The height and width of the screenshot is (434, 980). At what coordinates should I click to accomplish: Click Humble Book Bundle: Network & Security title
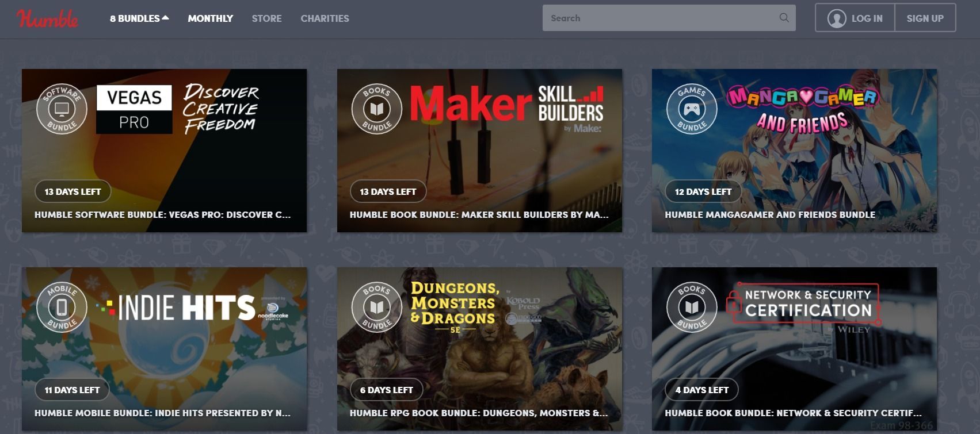pos(793,413)
